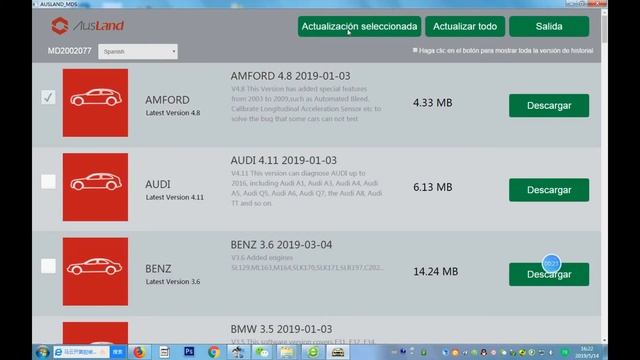640x360 pixels.
Task: Click AUDI 4.11 2019-01-03 title
Action: pyautogui.click(x=284, y=160)
